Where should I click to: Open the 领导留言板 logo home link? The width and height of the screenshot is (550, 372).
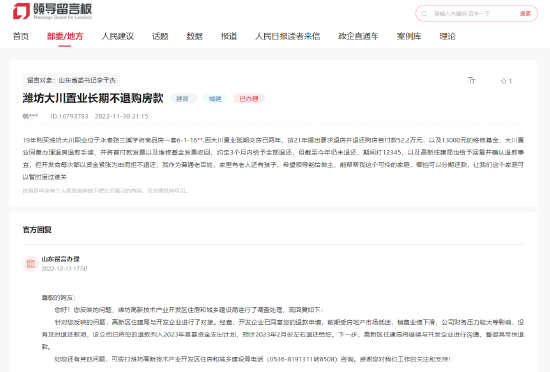click(x=53, y=11)
